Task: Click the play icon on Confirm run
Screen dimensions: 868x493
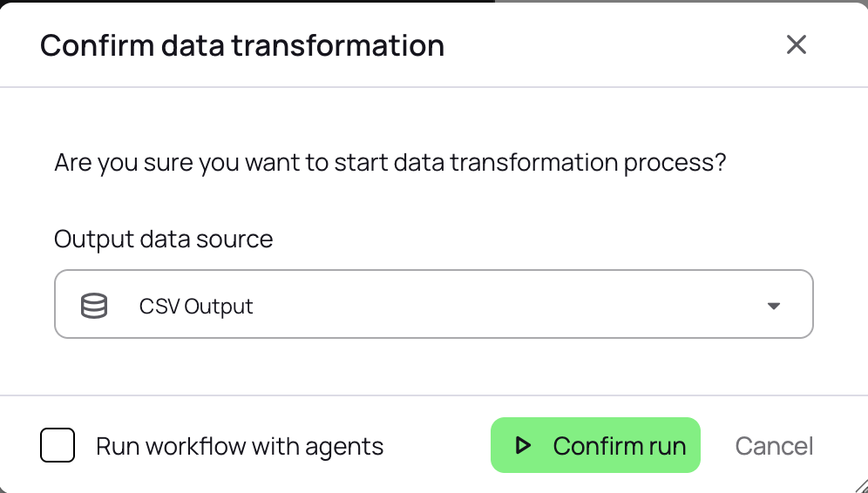Action: pos(523,446)
